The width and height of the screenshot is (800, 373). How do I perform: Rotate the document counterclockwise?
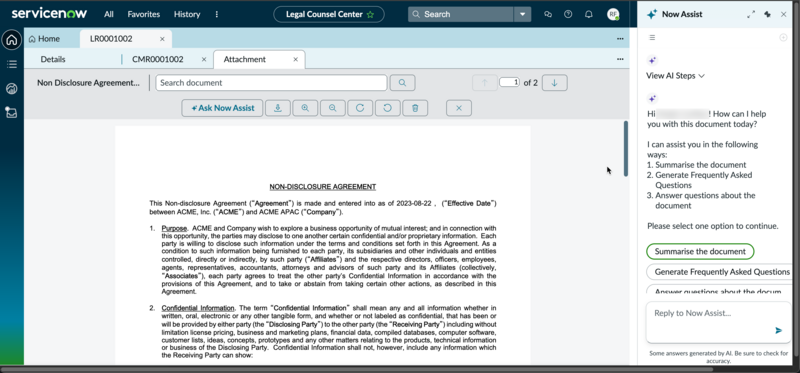pyautogui.click(x=387, y=108)
